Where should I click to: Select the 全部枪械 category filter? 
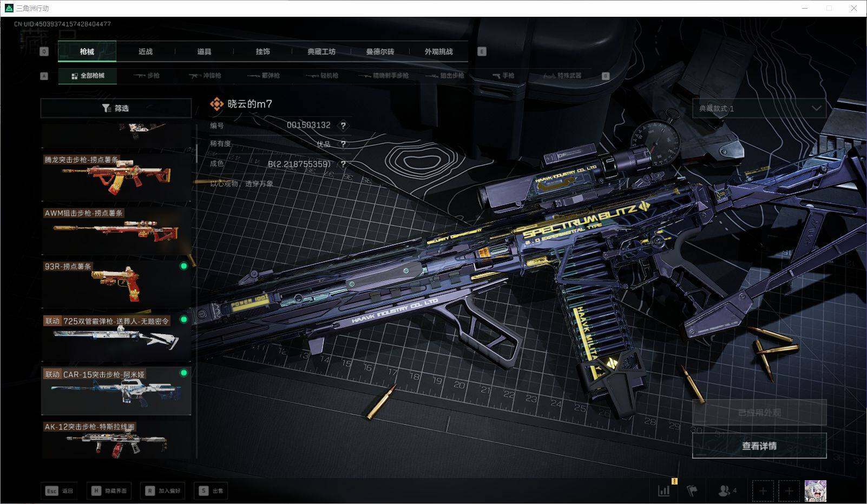[88, 76]
